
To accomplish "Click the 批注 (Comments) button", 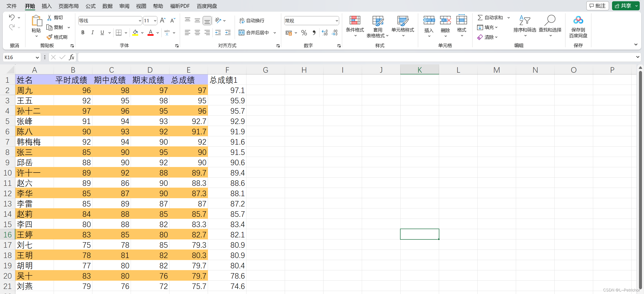I will coord(597,6).
